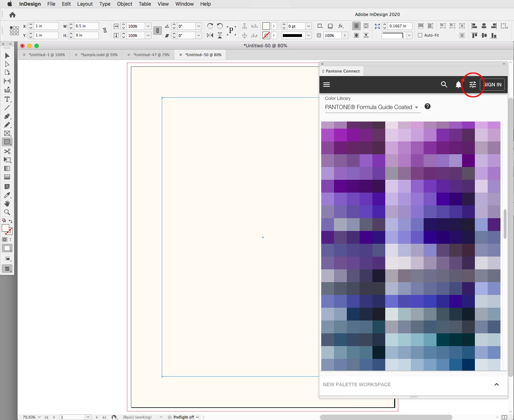Toggle formatting affects text button
514x420 pixels.
tap(10, 239)
